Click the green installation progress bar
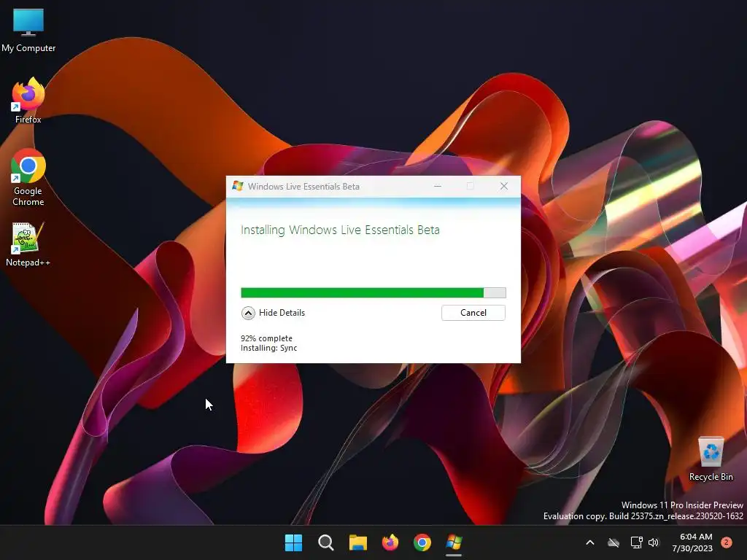The width and height of the screenshot is (747, 560). pos(373,292)
